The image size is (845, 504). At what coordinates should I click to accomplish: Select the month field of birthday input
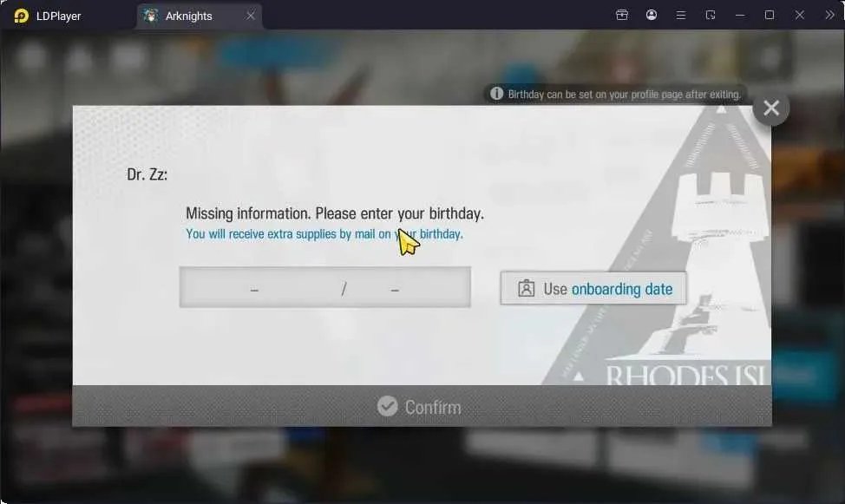point(254,290)
